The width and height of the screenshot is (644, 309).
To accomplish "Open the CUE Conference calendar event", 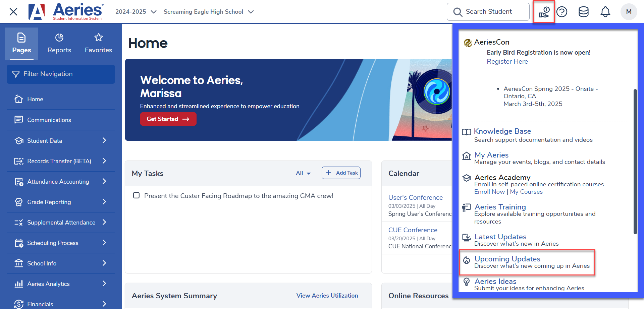I will pos(413,230).
